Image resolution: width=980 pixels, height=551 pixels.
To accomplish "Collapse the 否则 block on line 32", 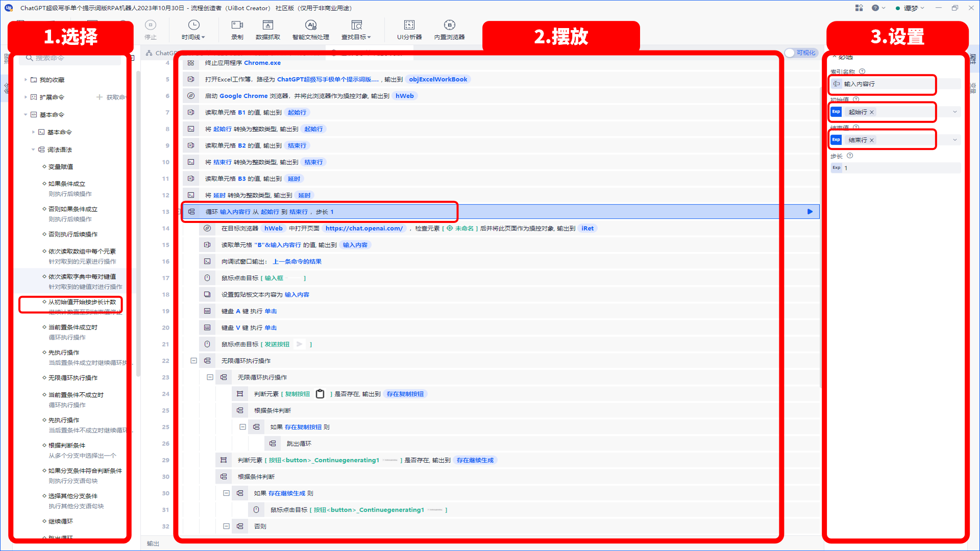I will click(227, 526).
